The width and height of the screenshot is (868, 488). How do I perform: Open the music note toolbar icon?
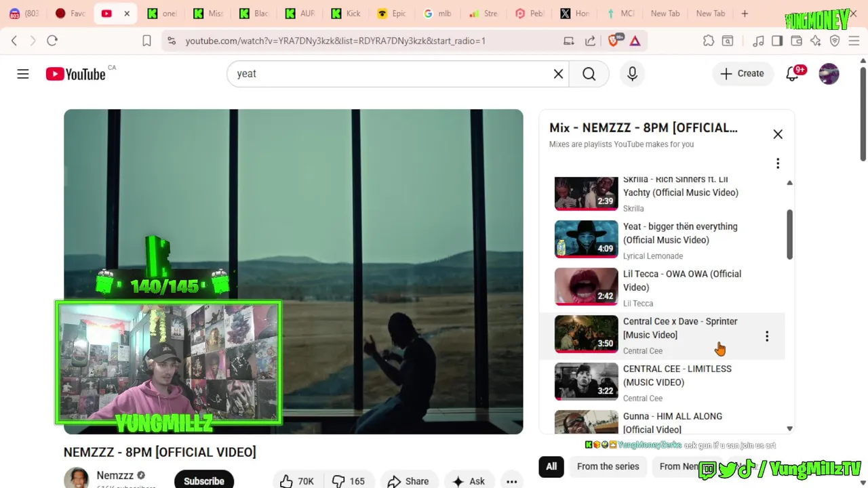click(758, 41)
